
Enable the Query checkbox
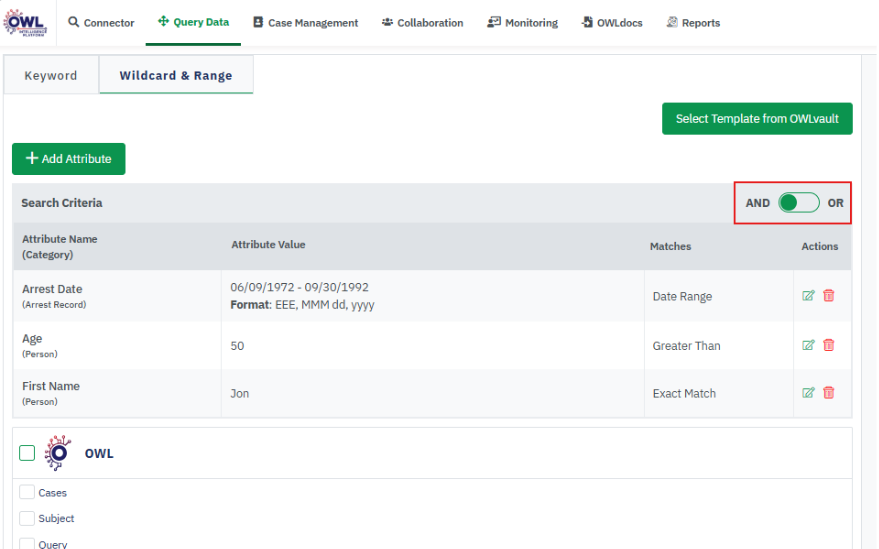(27, 543)
